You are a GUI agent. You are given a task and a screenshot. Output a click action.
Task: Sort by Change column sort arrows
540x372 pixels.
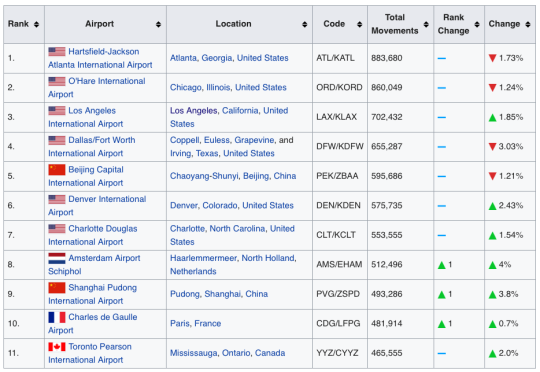tap(528, 24)
